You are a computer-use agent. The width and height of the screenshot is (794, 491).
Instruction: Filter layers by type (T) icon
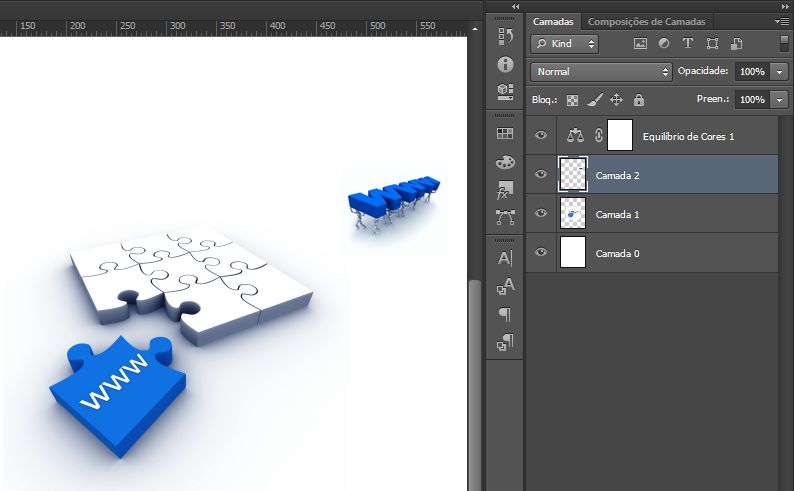coord(688,44)
